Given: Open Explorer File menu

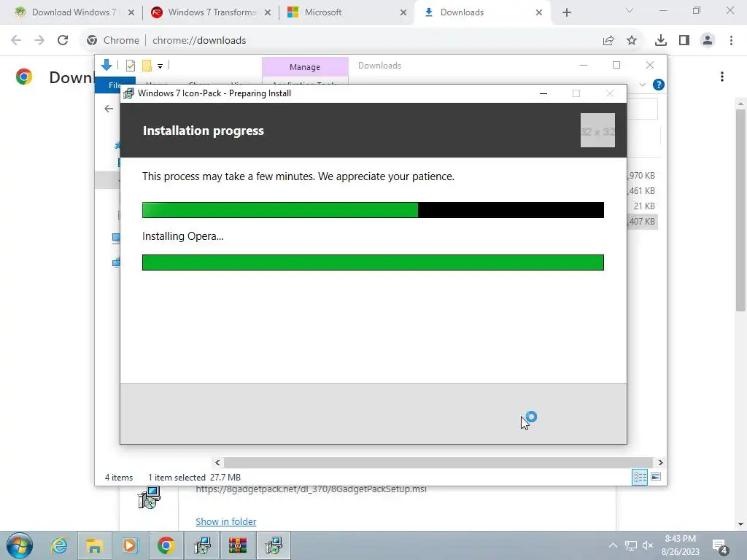Looking at the screenshot, I should click(x=115, y=85).
